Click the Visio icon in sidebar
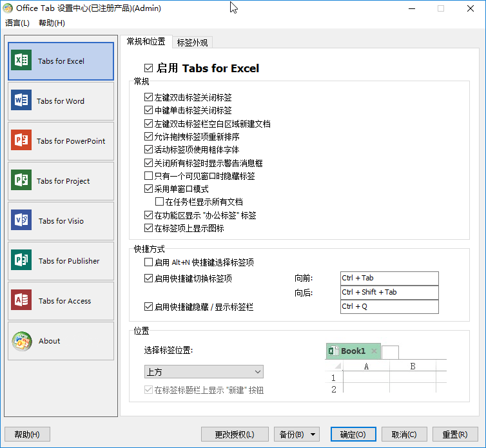486x448 pixels. [21, 220]
